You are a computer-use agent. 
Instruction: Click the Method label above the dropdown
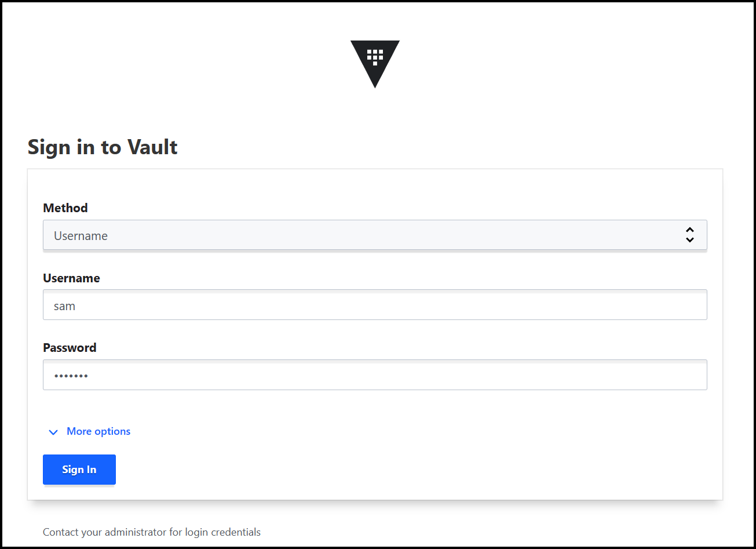pos(65,208)
